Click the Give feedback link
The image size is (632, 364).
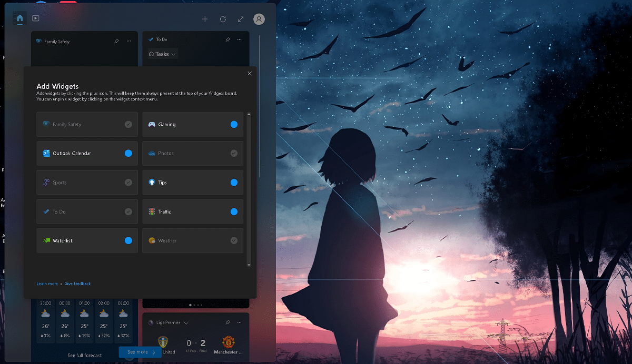(x=77, y=284)
